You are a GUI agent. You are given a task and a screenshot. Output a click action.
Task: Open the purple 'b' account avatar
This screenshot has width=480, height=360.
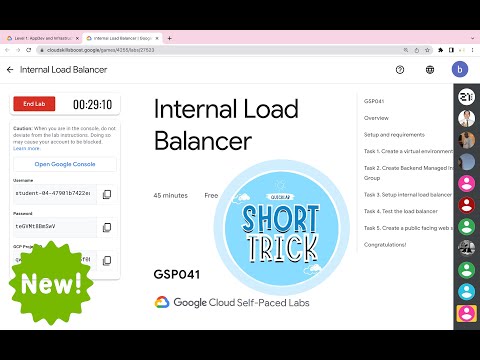460,69
